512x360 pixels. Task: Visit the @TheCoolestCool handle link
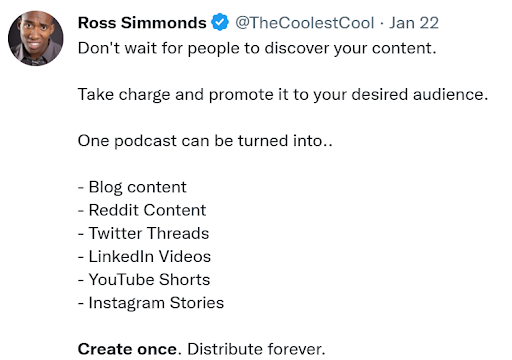click(x=304, y=23)
